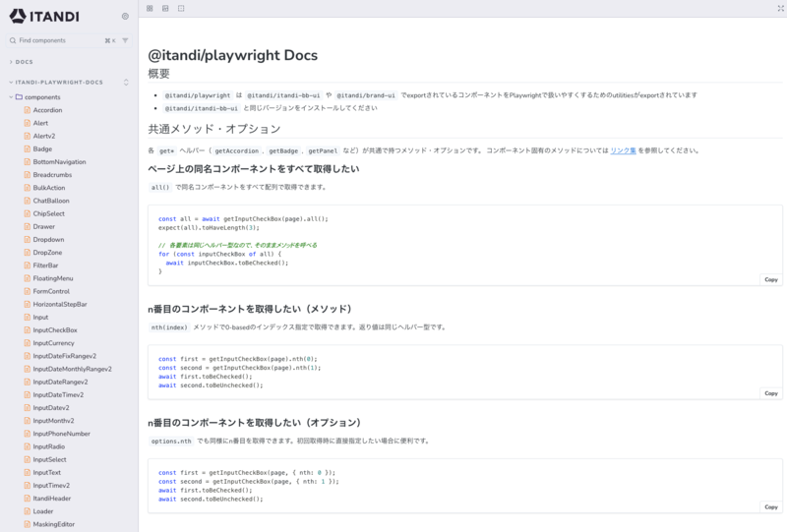Screen dimensions: 787x532
Task: Open BulkAction component docs
Action: point(48,188)
